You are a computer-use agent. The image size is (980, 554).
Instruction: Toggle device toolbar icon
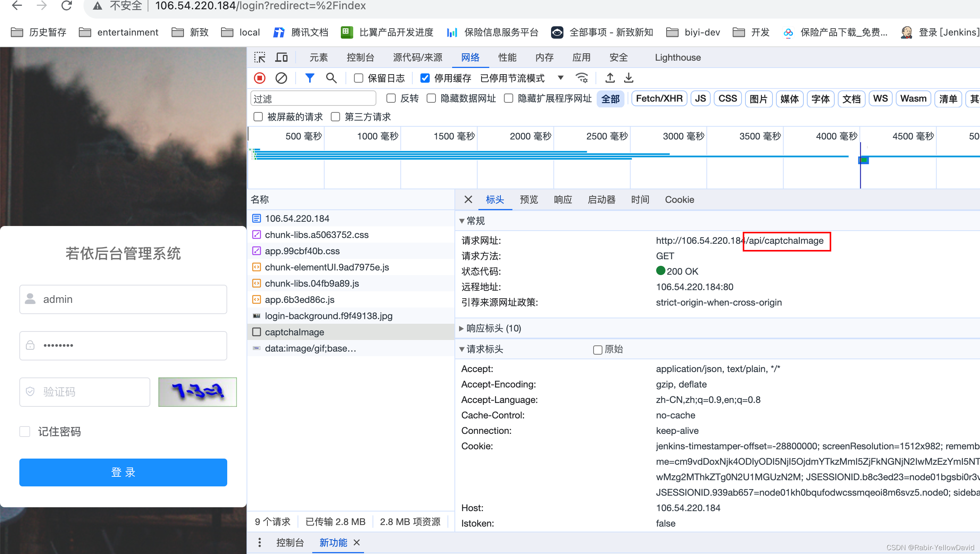(x=281, y=58)
